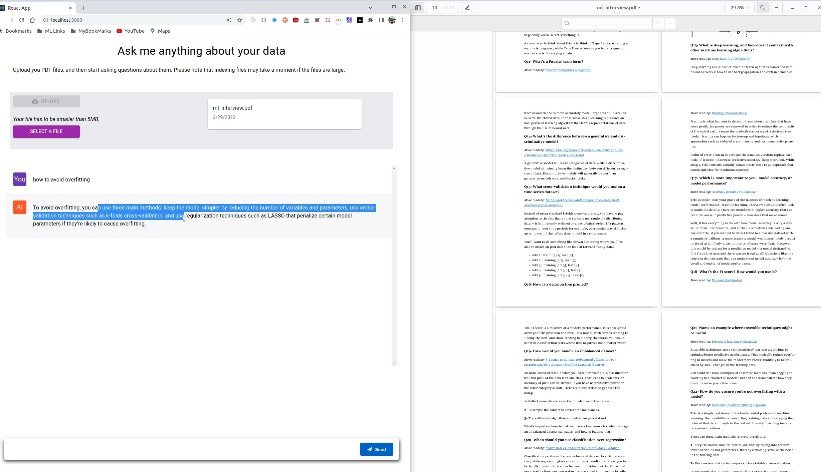Click the 'Ask me anything about your data' heading

pos(201,51)
